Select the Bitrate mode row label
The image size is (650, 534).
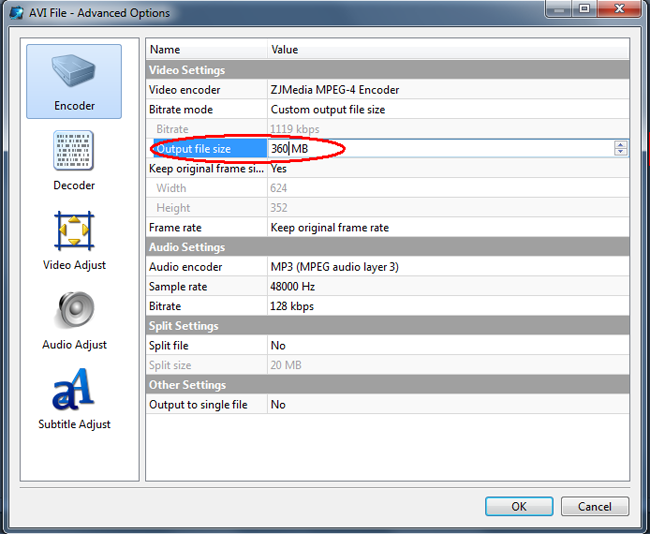tap(181, 109)
